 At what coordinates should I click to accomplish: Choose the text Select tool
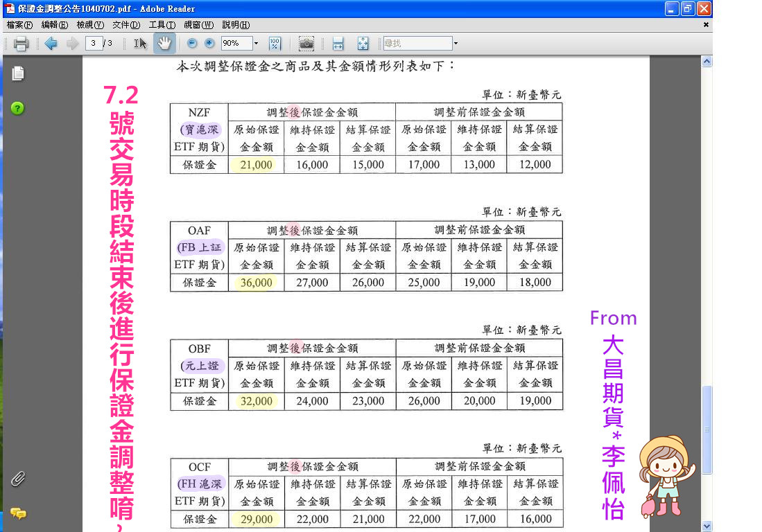[140, 44]
